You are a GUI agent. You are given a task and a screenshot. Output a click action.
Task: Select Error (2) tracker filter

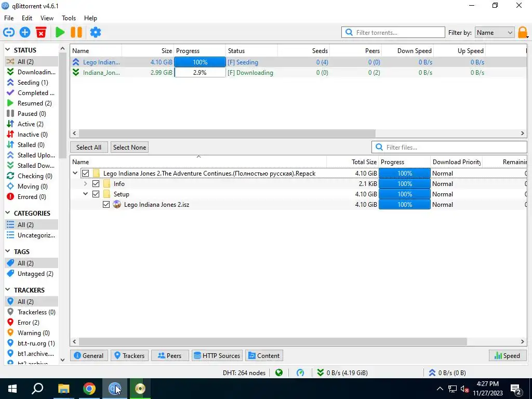pyautogui.click(x=31, y=323)
